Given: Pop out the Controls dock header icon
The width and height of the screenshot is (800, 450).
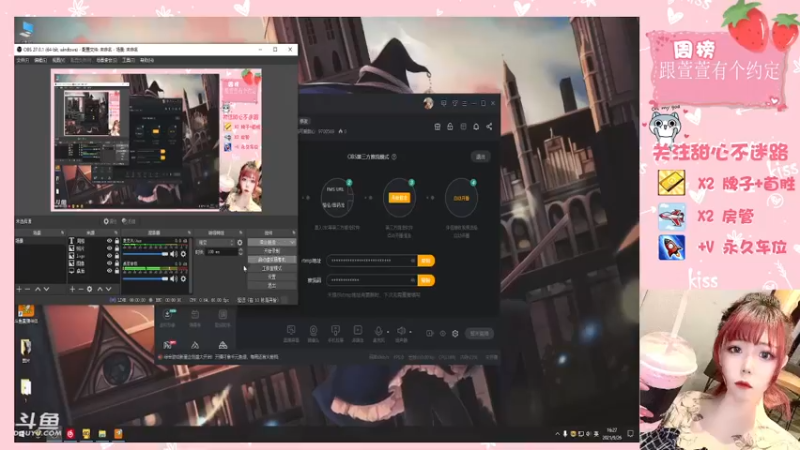Looking at the screenshot, I should pyautogui.click(x=294, y=233).
